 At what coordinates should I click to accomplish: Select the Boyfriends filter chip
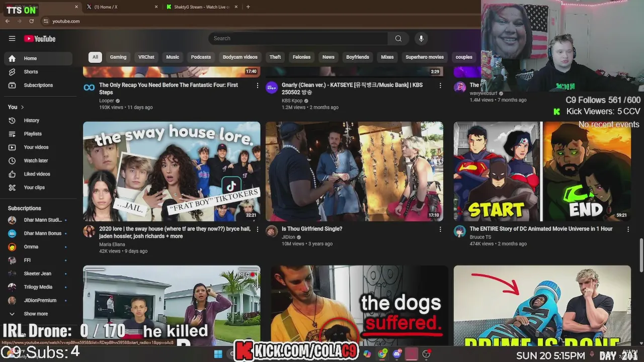coord(358,57)
